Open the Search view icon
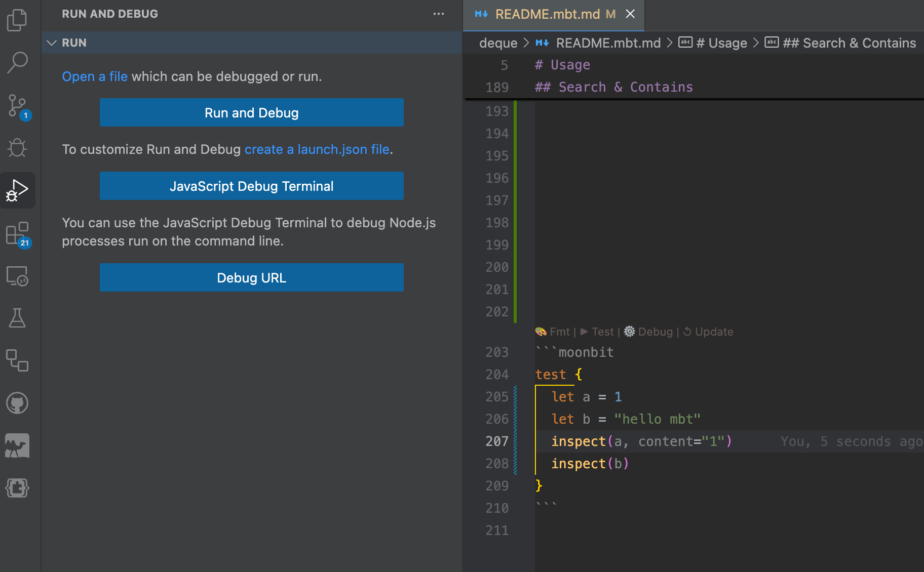The width and height of the screenshot is (924, 572). [18, 62]
